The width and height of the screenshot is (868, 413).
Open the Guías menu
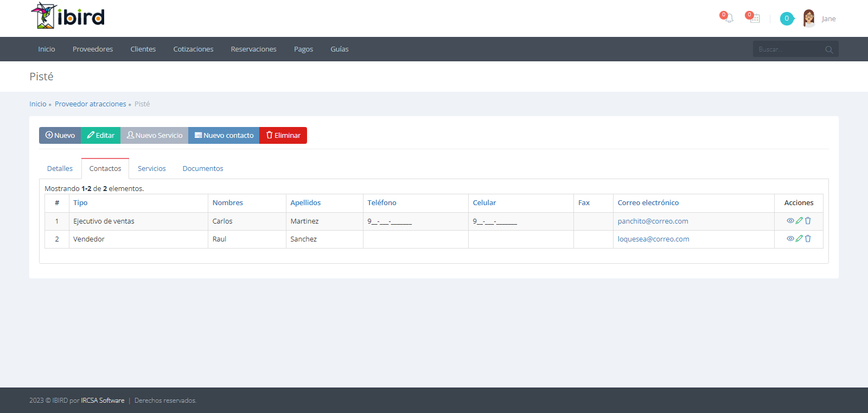(340, 49)
